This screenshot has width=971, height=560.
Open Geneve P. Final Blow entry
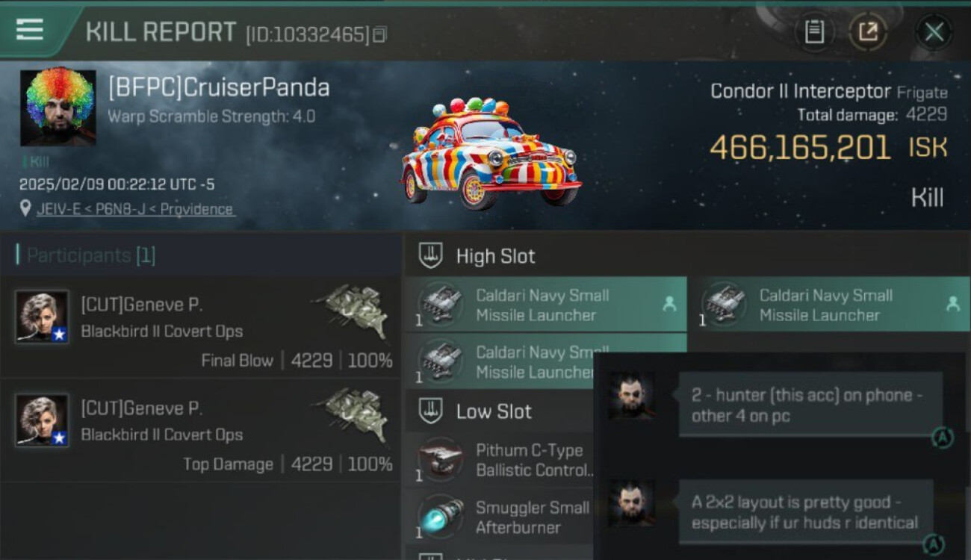[201, 326]
